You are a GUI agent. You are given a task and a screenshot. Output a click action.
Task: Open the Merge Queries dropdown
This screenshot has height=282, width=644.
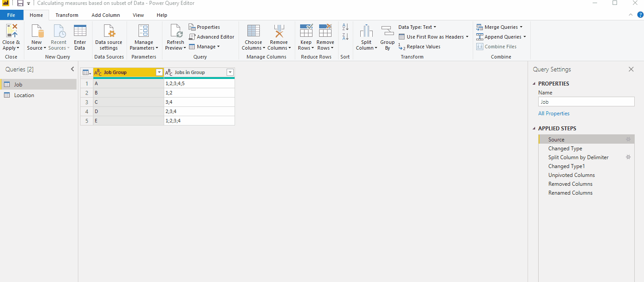click(x=521, y=27)
